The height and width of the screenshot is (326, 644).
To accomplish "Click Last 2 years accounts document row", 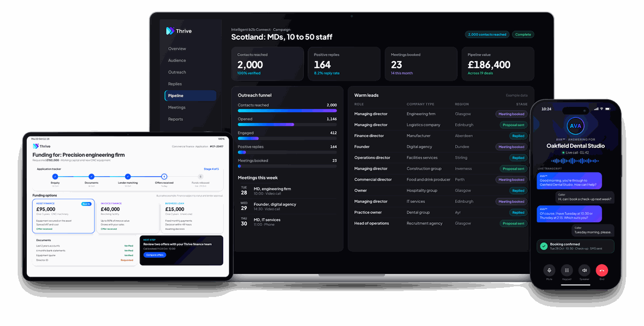I will coord(84,245).
